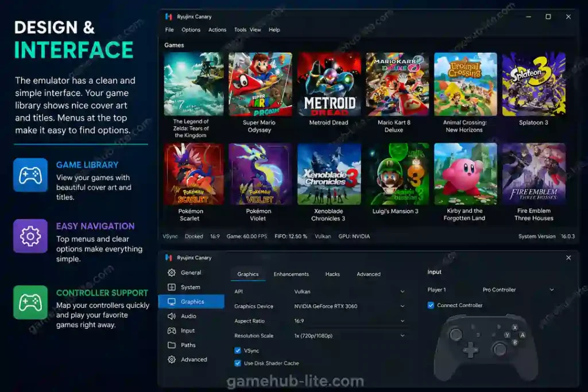Screen dimensions: 588x392
Task: Click the green Controller Support gamepad icon
Action: pos(30,302)
